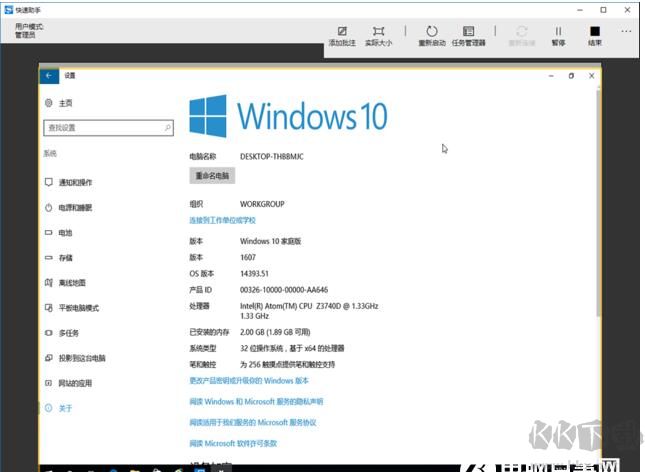The height and width of the screenshot is (472, 645).
Task: Click the OS build value 14393.51
Action: (254, 273)
